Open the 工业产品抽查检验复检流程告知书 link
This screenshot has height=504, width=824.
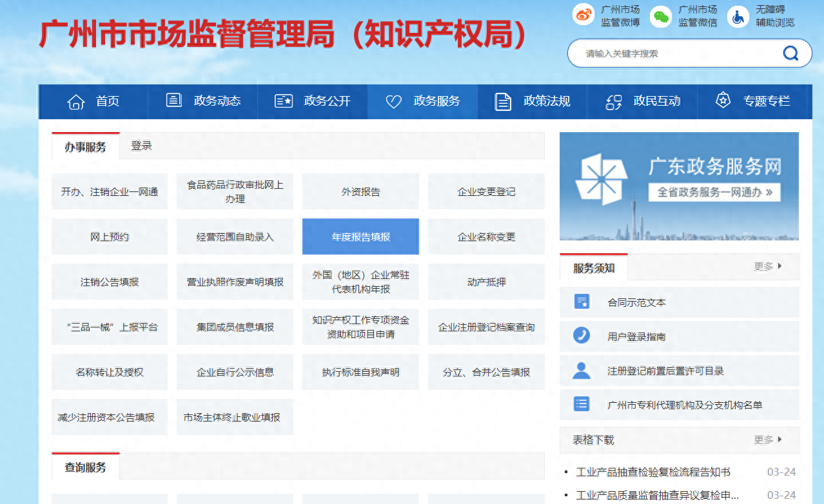pos(653,472)
